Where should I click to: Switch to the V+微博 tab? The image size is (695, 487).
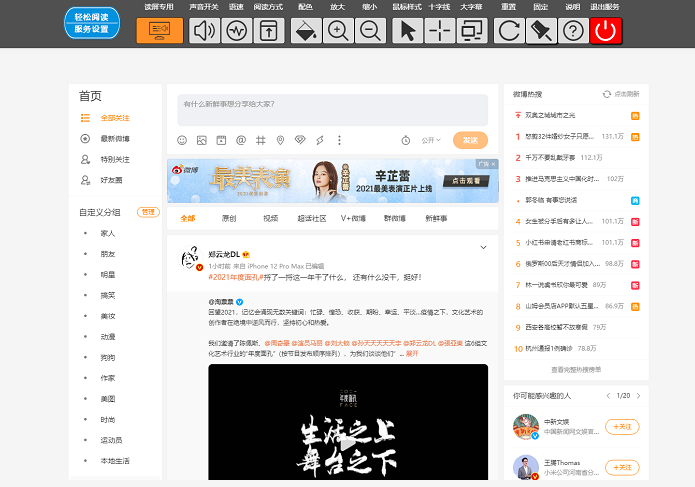click(x=353, y=218)
